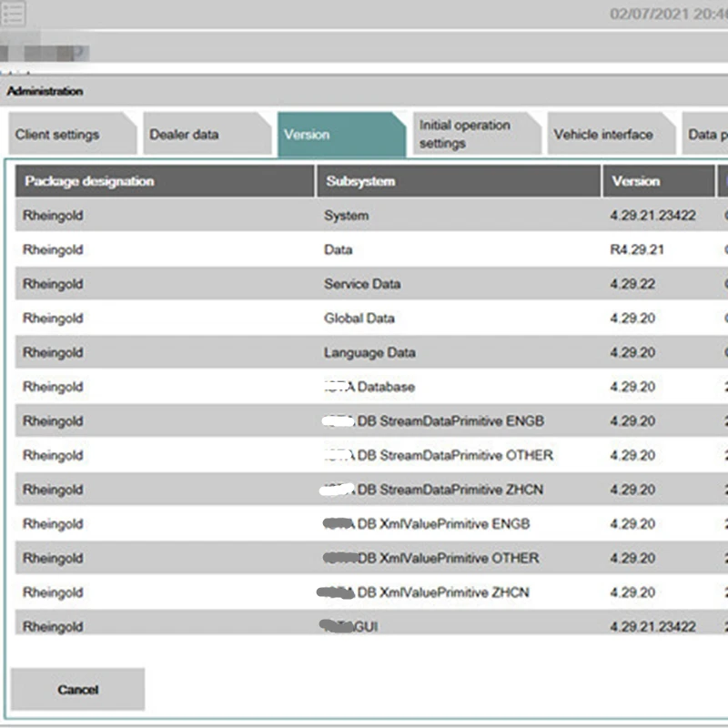Click the version value 4.29.22

632,284
